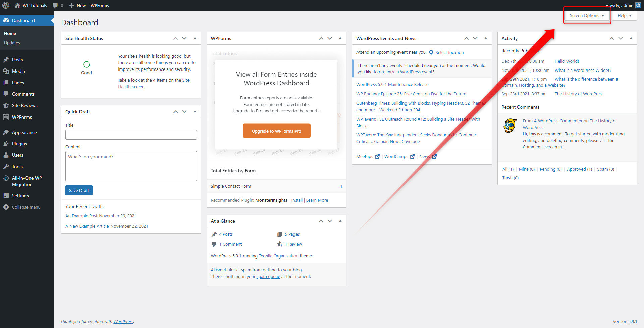Toggle Site Health Status panel collapse triangle

195,38
